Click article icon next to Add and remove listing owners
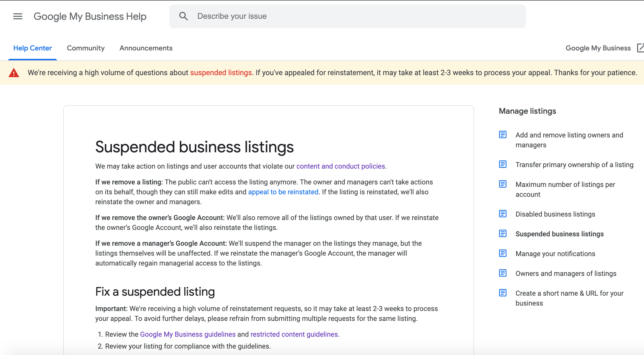644x355 pixels. (x=503, y=135)
